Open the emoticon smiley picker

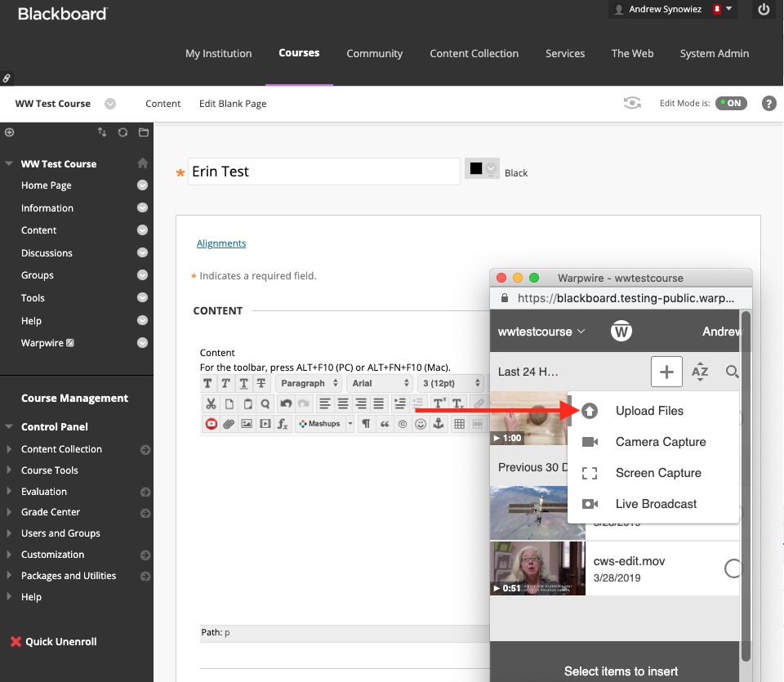pos(421,424)
